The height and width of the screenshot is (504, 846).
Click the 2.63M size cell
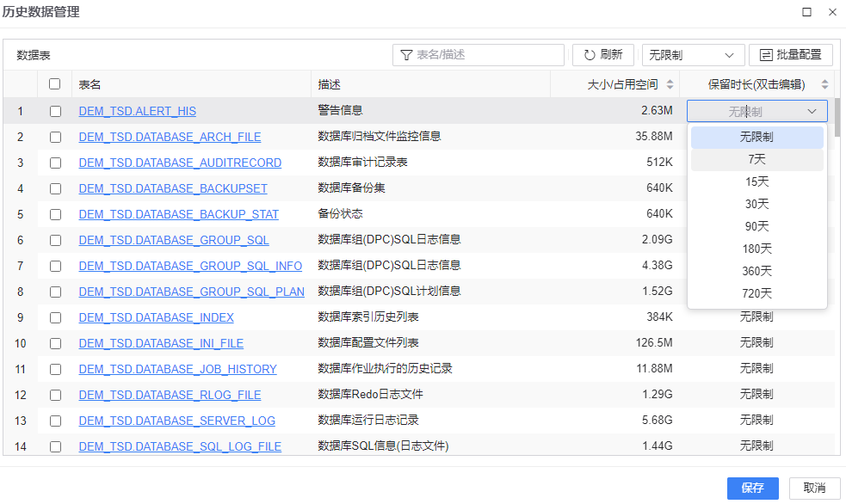click(x=657, y=110)
